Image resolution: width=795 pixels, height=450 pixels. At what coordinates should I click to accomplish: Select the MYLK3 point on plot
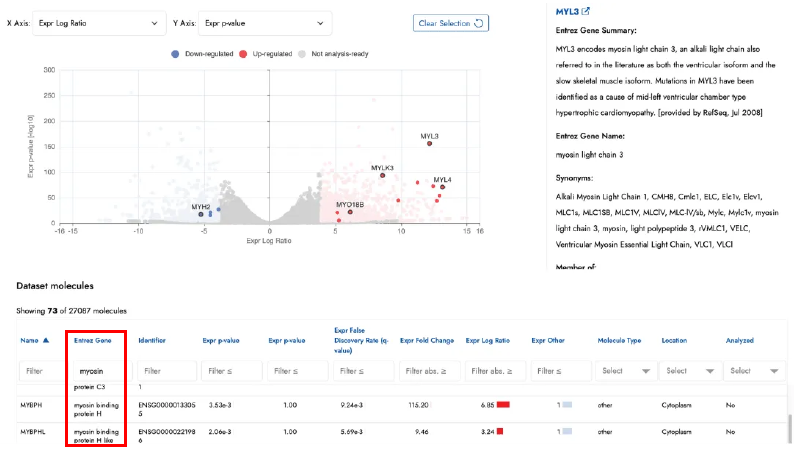pyautogui.click(x=382, y=176)
